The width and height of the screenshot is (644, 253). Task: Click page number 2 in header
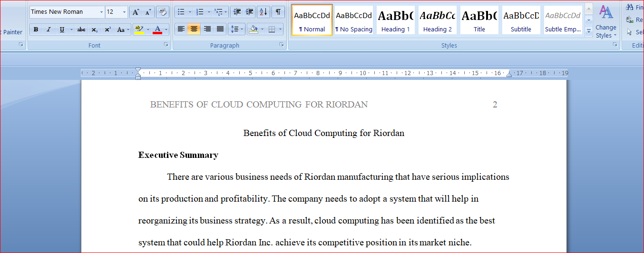pos(495,105)
